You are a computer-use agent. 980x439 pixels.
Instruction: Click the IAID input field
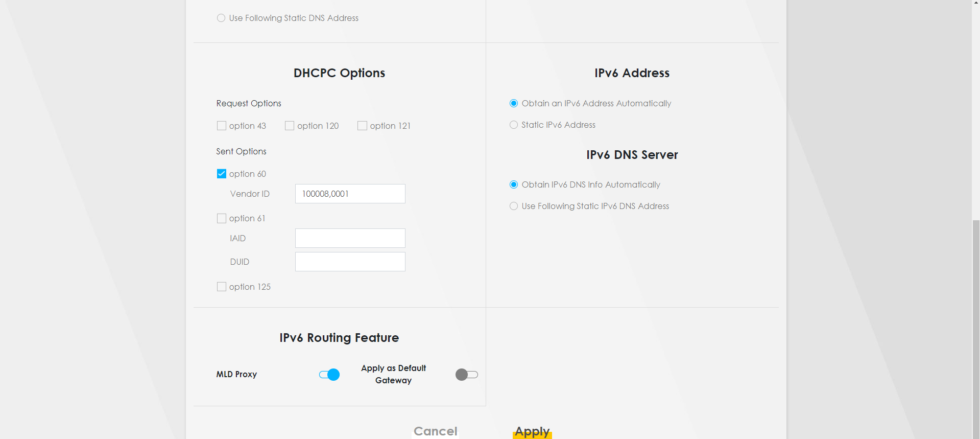pyautogui.click(x=350, y=238)
